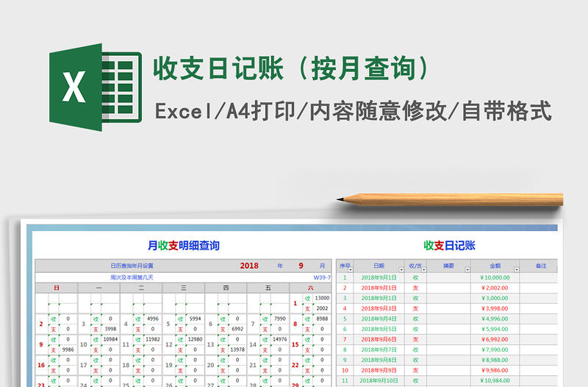Select calendar day 1 cell

[295, 303]
